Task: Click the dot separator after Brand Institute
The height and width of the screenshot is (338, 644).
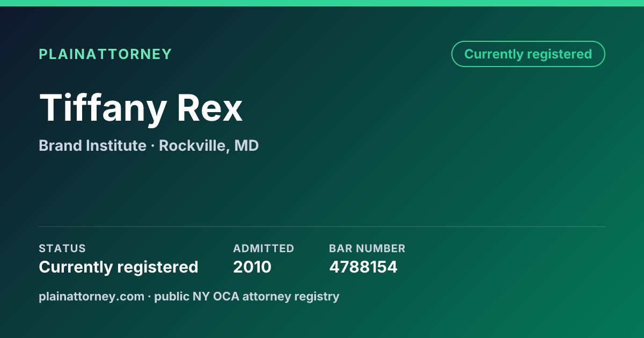Action: pyautogui.click(x=152, y=146)
